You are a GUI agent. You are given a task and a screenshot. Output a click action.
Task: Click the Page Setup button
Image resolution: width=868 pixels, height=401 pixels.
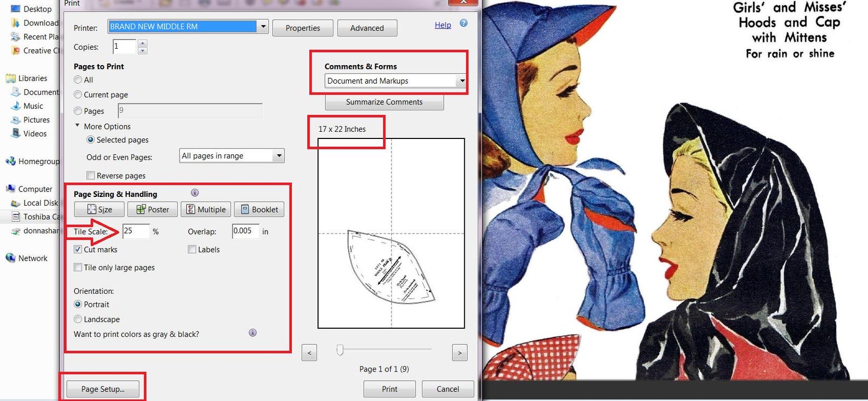click(x=103, y=389)
